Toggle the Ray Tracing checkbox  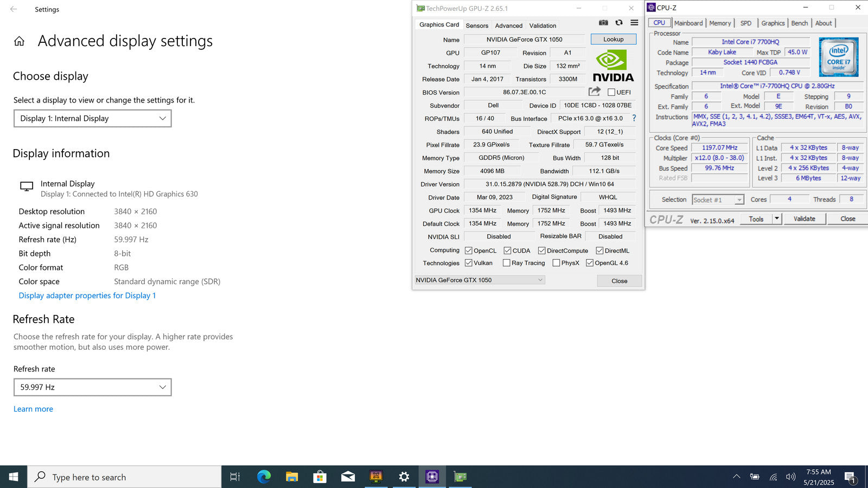[x=506, y=263]
